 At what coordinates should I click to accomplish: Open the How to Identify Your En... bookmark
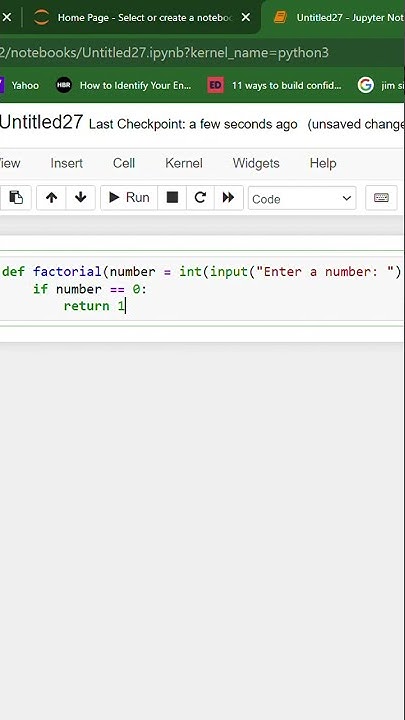(x=124, y=85)
